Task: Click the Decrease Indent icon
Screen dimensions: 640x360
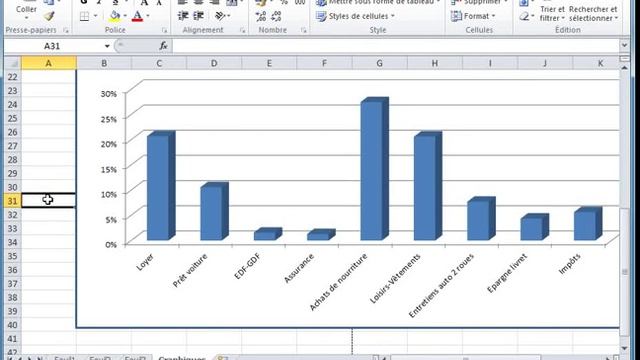Action: [183, 16]
